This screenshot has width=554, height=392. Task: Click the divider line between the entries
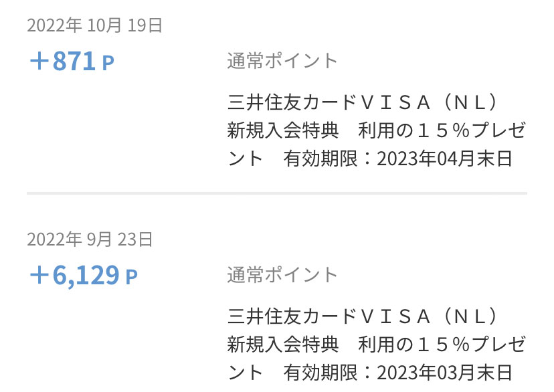click(x=277, y=193)
